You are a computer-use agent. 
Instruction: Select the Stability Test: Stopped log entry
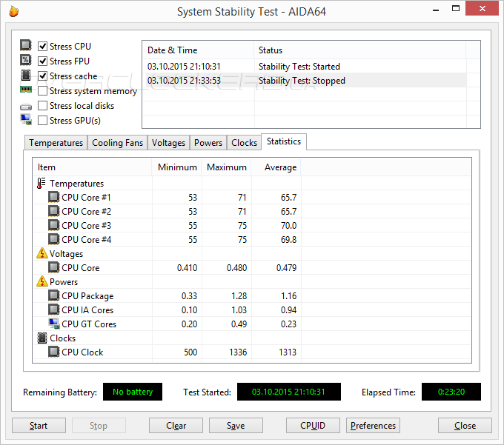tap(305, 80)
